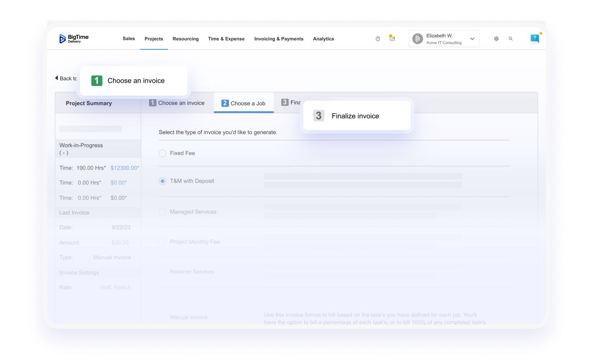Screen dimensions: 592x364
Task: Open the settings gear icon
Action: pyautogui.click(x=496, y=39)
